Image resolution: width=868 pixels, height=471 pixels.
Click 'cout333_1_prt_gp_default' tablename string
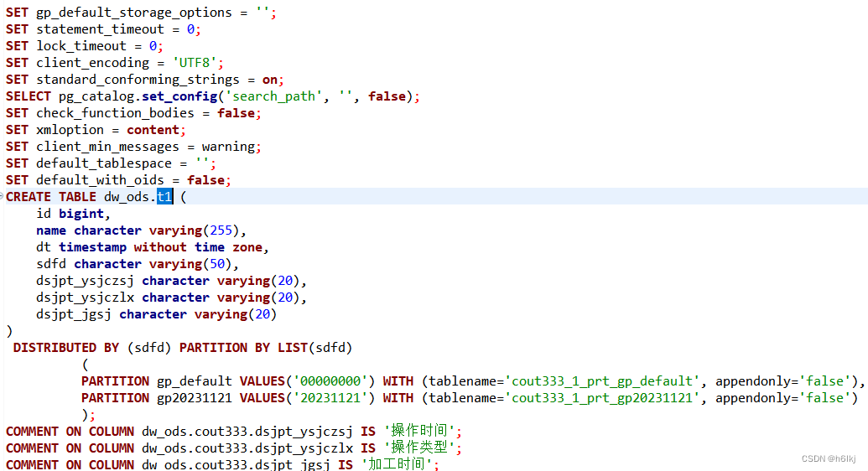[x=602, y=381]
